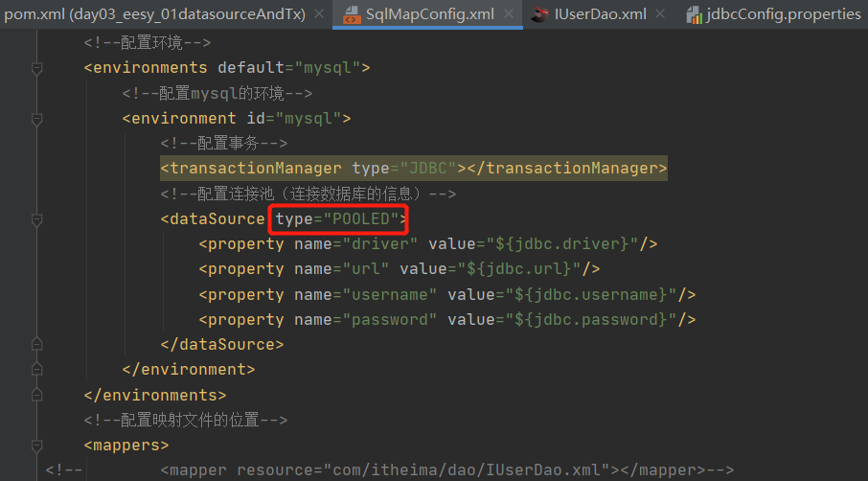Click the closing </environment> tag

click(x=189, y=369)
